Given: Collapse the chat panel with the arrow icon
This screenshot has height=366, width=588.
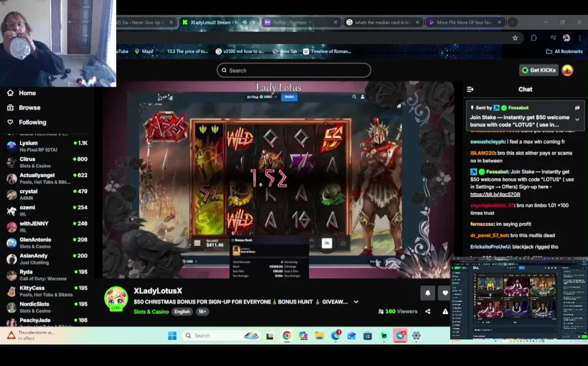Looking at the screenshot, I should pyautogui.click(x=470, y=89).
